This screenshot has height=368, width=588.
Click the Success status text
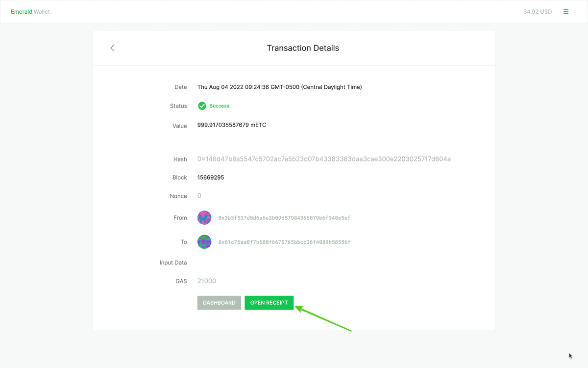coord(220,106)
